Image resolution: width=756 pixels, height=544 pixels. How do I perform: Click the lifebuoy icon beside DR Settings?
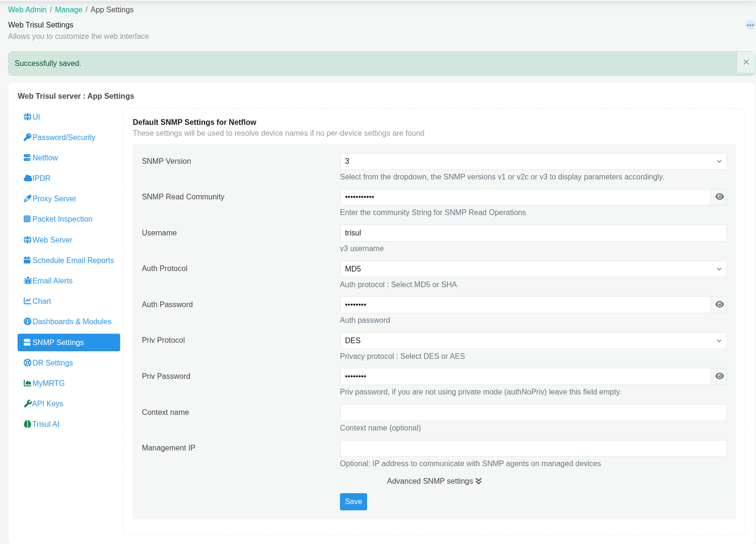pyautogui.click(x=28, y=363)
